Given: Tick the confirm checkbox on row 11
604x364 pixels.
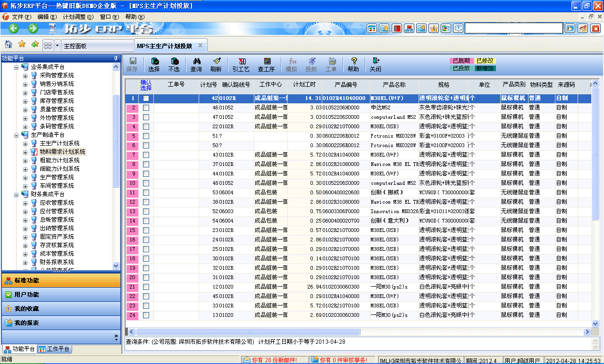Looking at the screenshot, I should tap(146, 192).
